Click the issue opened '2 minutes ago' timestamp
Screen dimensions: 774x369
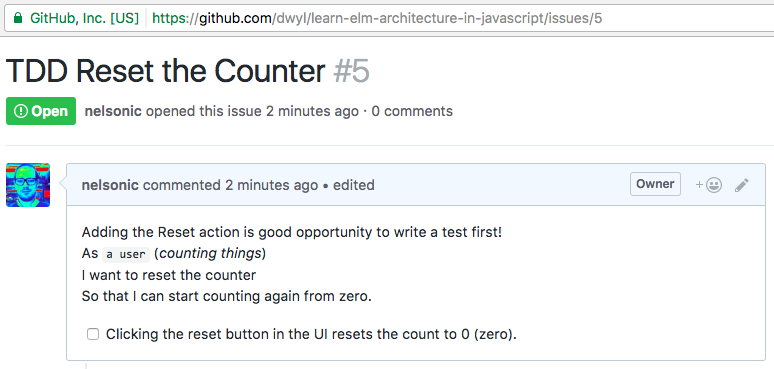[x=312, y=111]
